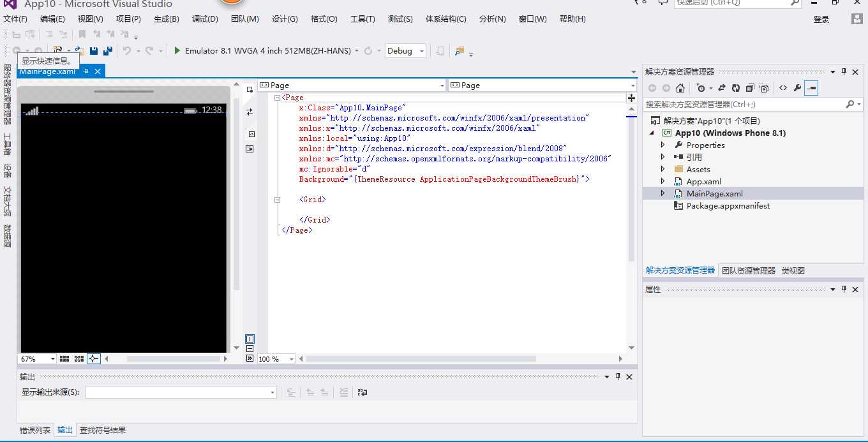Open the 文档大纲 side tab
The image size is (868, 442).
point(7,201)
